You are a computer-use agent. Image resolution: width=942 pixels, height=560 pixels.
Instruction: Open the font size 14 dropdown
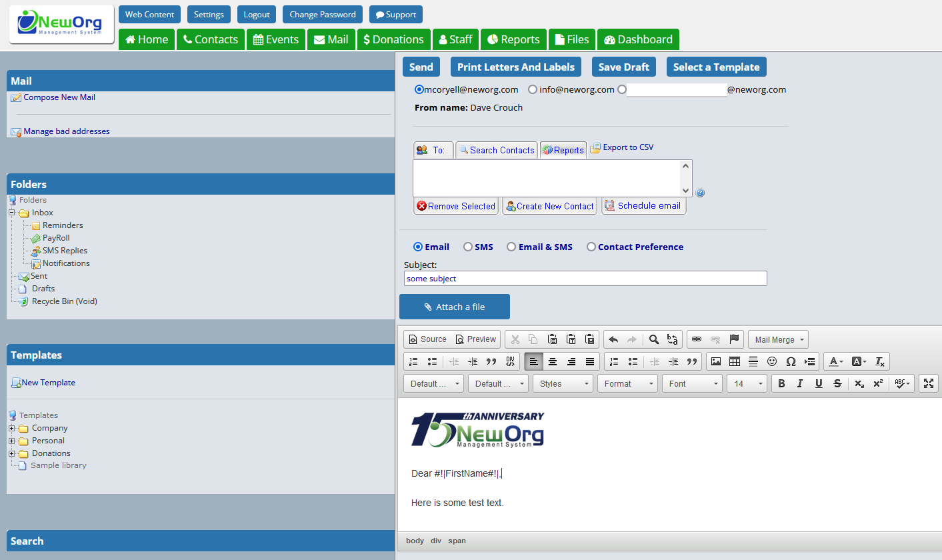click(747, 383)
